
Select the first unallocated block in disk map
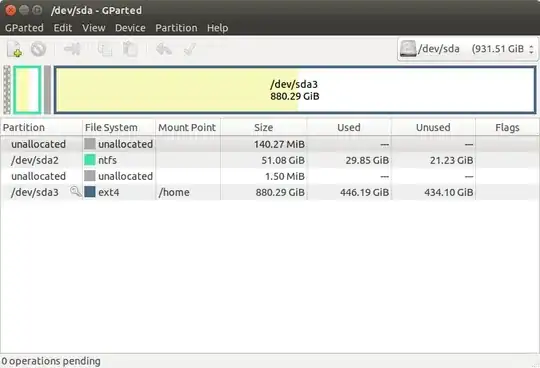click(x=7, y=90)
